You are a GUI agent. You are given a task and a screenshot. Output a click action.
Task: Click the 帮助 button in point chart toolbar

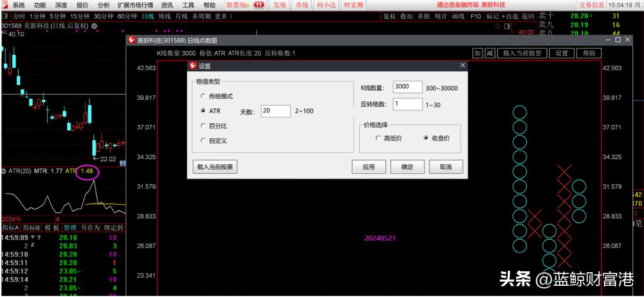tap(589, 53)
